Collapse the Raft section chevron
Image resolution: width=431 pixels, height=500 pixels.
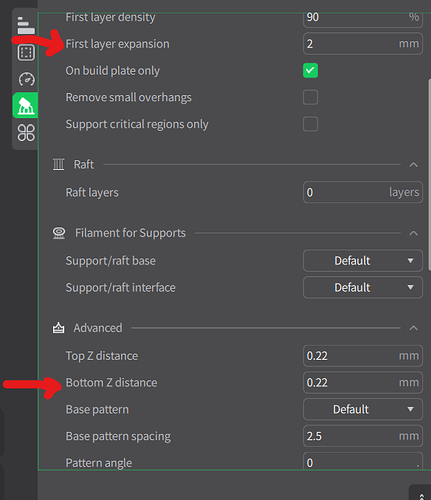[x=413, y=165]
